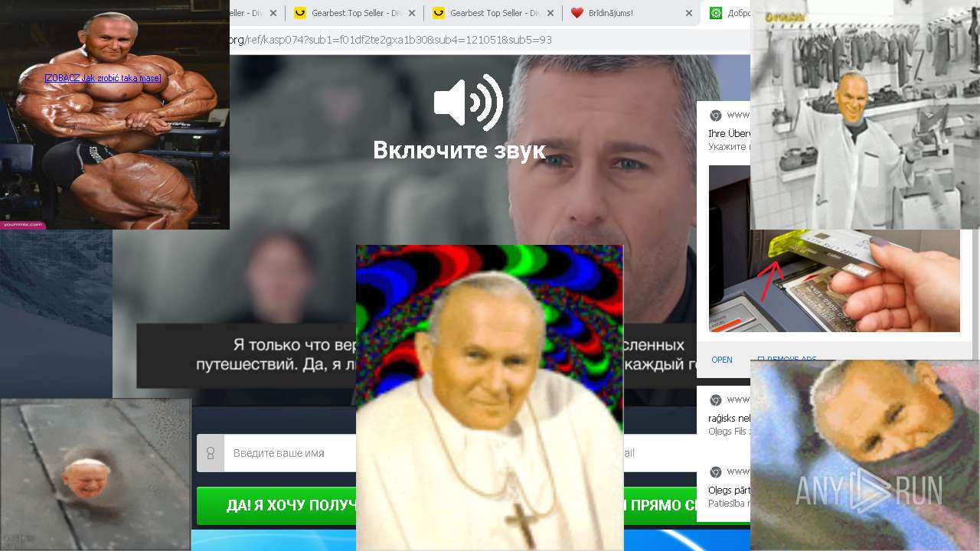
Task: Click OPEN in the notification popup
Action: [722, 360]
